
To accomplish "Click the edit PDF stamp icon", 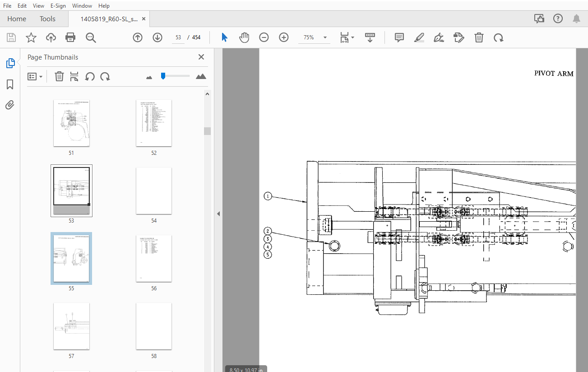I will click(x=459, y=37).
